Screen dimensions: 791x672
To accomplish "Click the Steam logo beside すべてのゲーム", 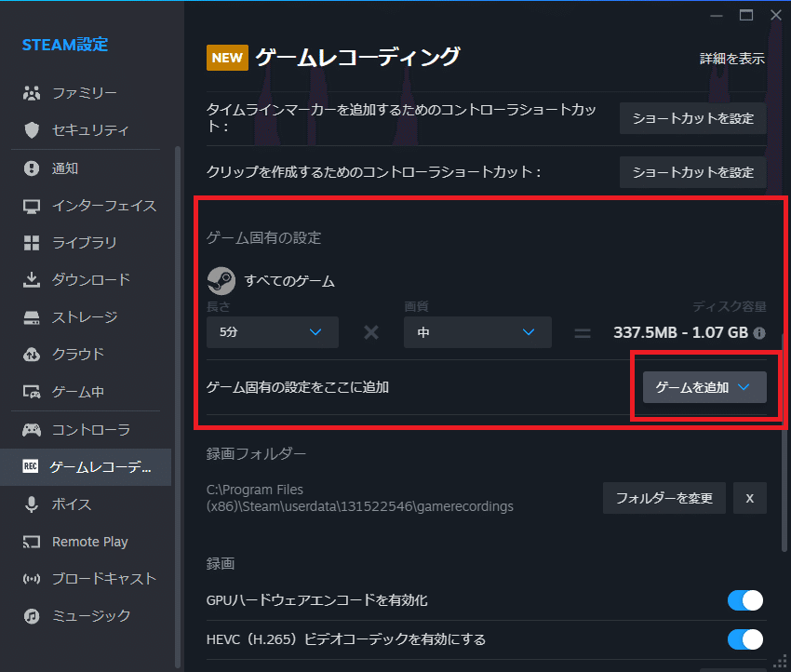I will click(221, 281).
